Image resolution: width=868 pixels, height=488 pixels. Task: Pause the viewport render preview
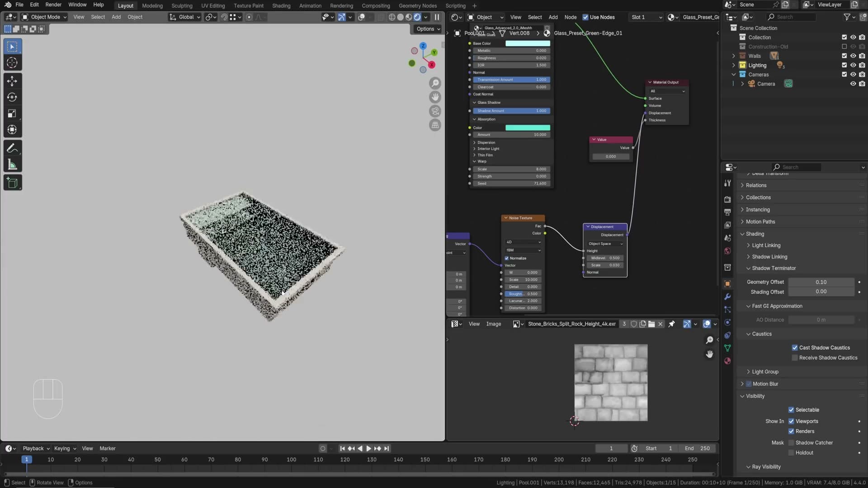[437, 17]
